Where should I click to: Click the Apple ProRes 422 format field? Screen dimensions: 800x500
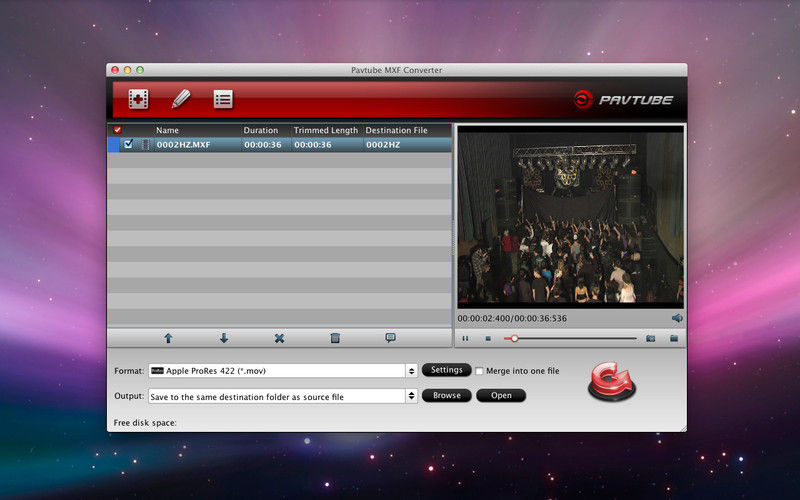[277, 371]
